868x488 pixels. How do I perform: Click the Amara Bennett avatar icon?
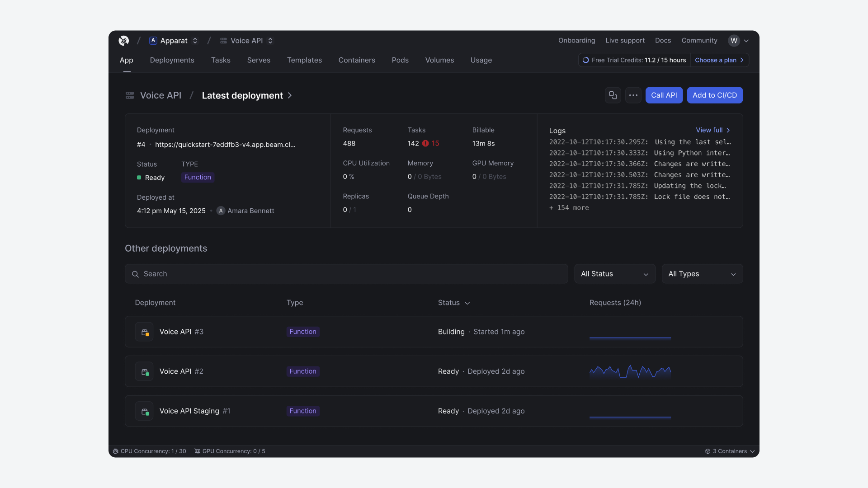pos(221,211)
